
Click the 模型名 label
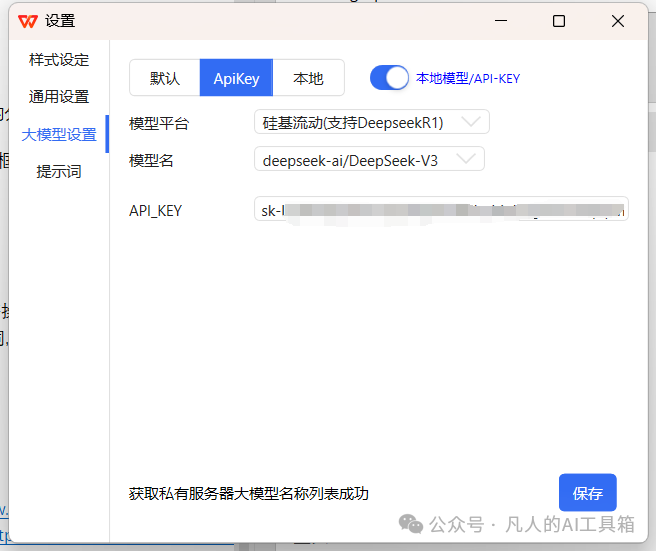click(x=151, y=160)
